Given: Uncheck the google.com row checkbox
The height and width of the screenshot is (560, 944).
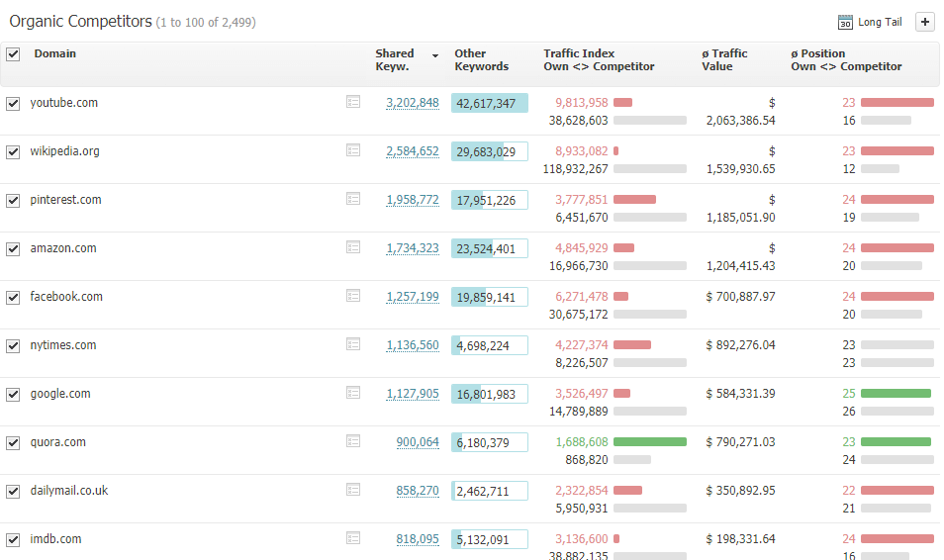Looking at the screenshot, I should 13,395.
